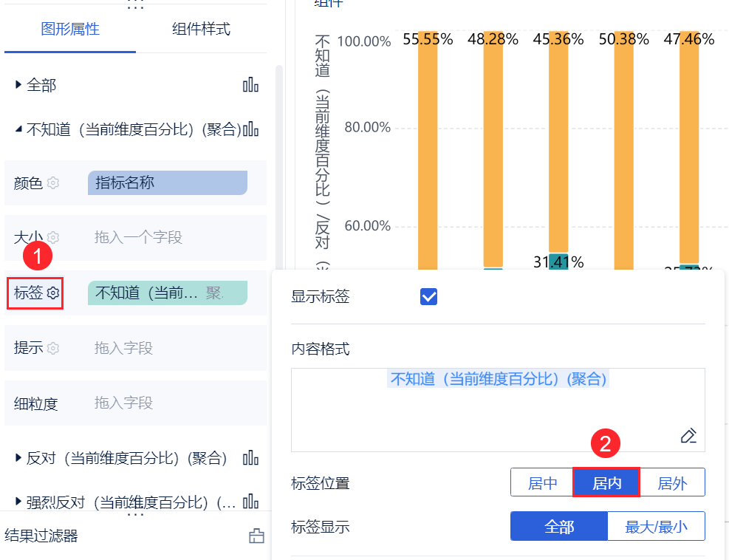Choose 最大/最小 for 标签显示
This screenshot has height=560, width=729.
656,527
